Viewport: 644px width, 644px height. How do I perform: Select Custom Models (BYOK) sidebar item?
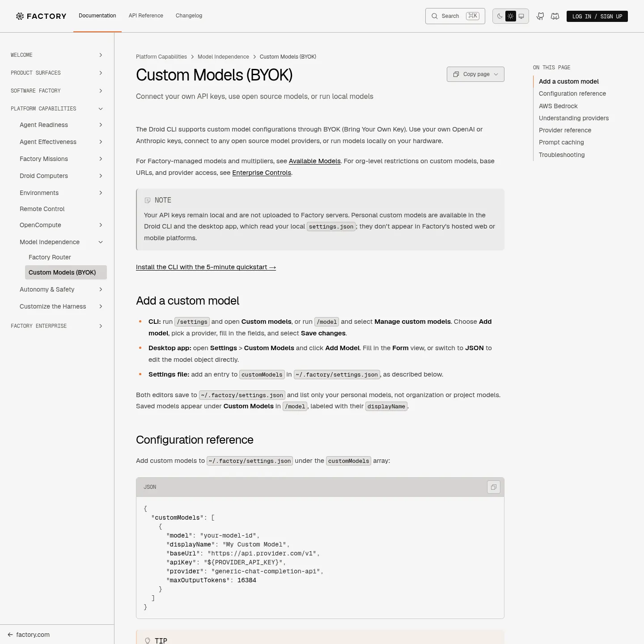(66, 272)
